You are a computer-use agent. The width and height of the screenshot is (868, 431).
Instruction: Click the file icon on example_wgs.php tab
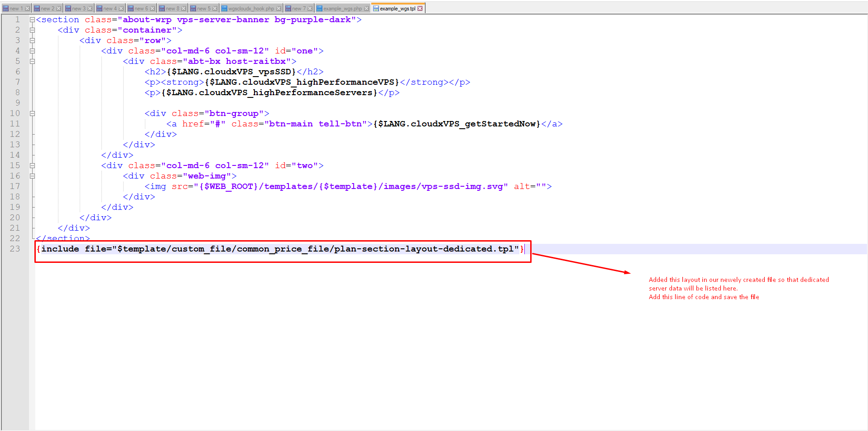point(319,9)
